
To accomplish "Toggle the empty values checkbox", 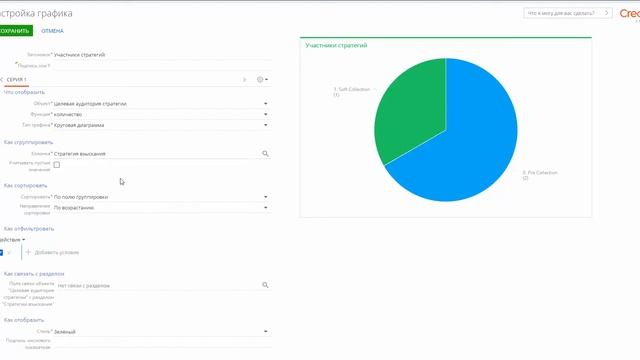I will [x=57, y=165].
